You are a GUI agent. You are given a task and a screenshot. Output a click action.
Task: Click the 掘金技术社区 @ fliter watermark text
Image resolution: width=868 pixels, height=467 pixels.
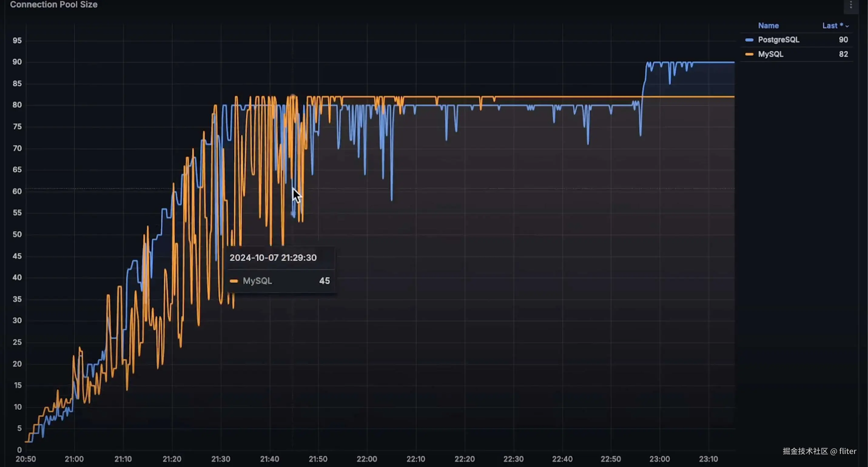(x=819, y=451)
